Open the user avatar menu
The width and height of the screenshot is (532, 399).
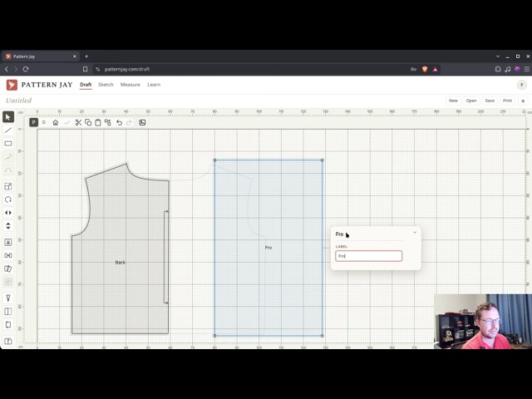(x=522, y=85)
